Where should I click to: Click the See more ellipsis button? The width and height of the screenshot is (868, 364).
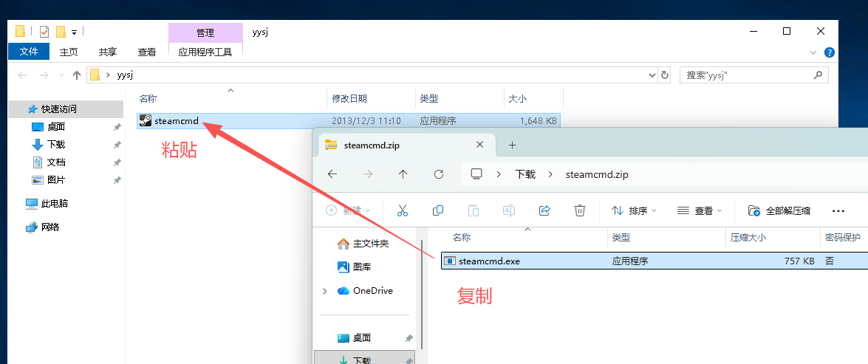[838, 210]
